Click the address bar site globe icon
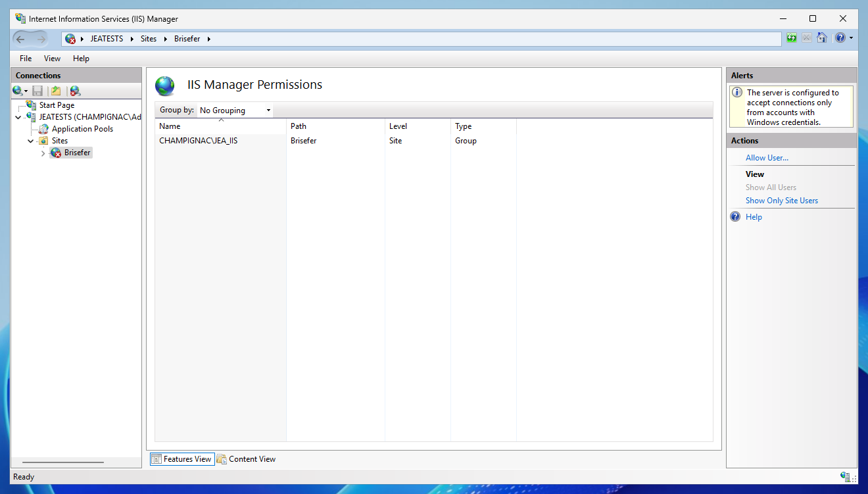Screen dimensions: 868x494 tap(70, 39)
